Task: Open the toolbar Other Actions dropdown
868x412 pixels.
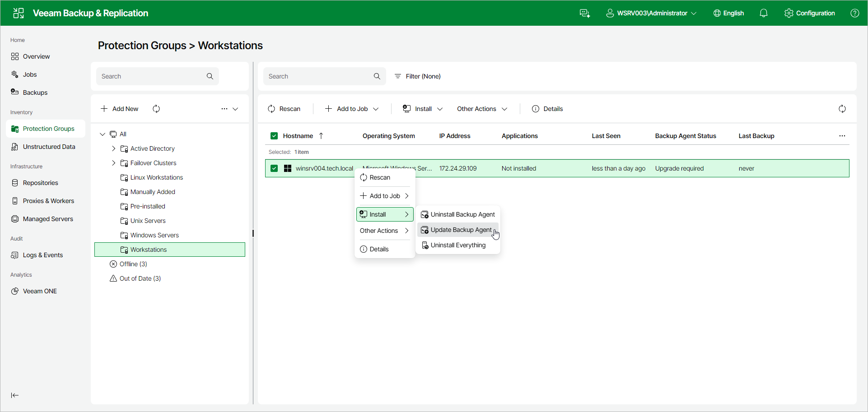Action: click(482, 109)
